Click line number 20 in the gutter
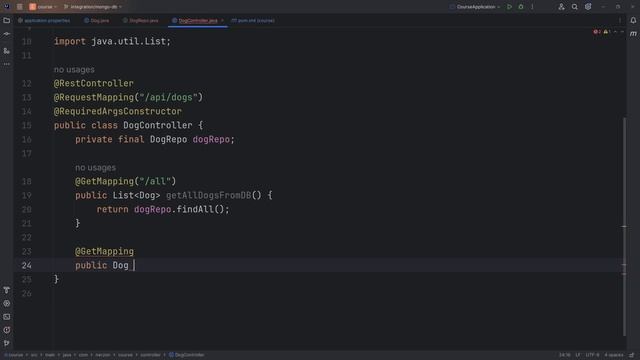The width and height of the screenshot is (640, 360). [27, 209]
